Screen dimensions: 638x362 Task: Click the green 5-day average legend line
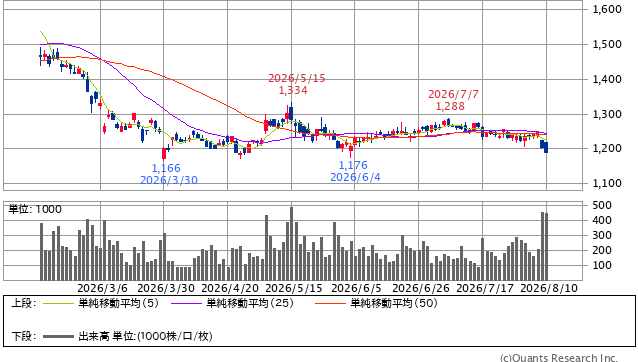(59, 303)
